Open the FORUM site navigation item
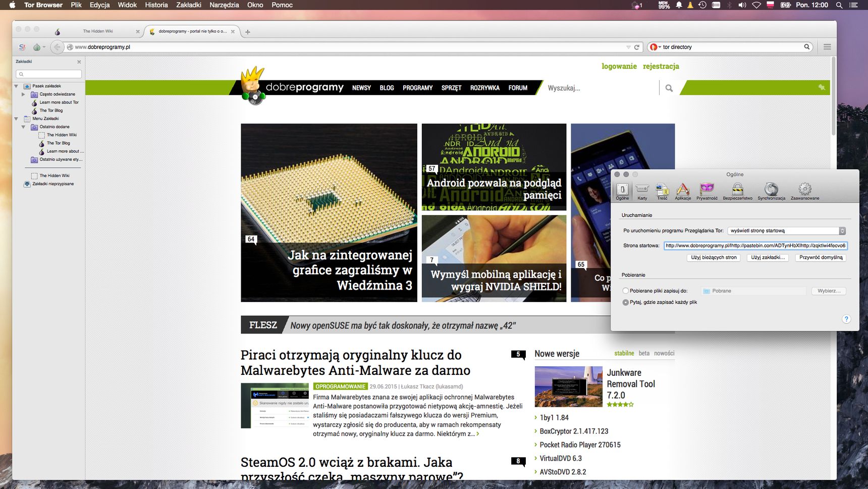Screen dimensions: 868x489 click(518, 88)
